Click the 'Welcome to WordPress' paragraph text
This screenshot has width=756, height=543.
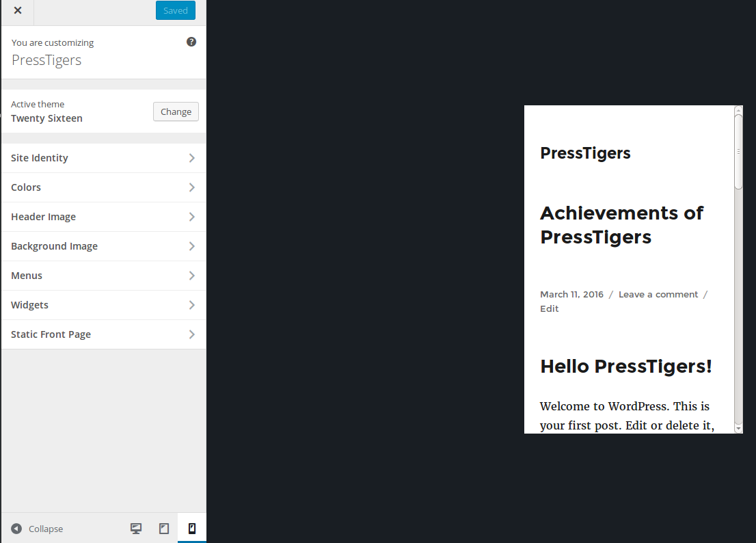click(627, 416)
